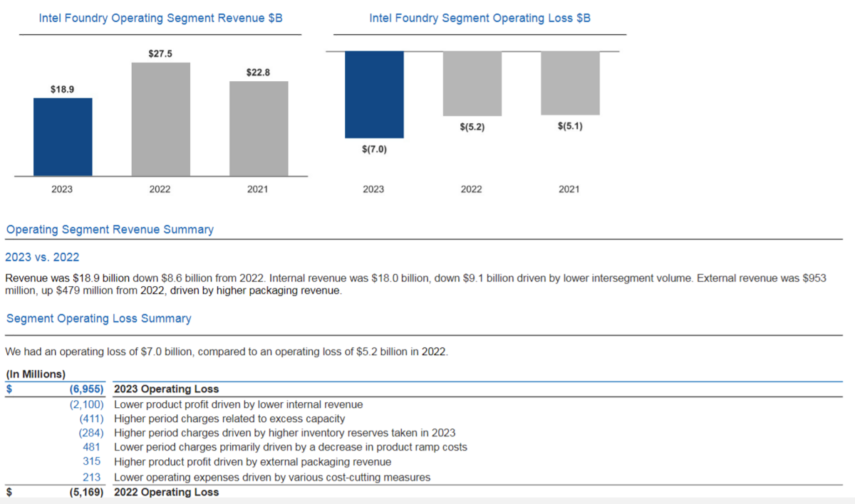Click the '(284)' amount cell

[91, 433]
